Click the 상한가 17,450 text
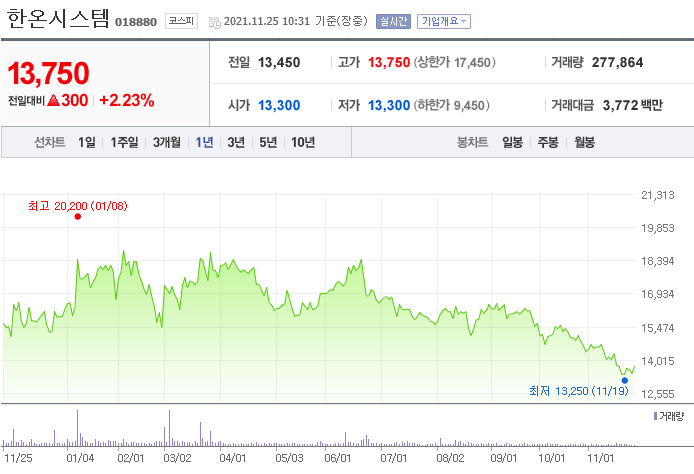 click(x=455, y=62)
